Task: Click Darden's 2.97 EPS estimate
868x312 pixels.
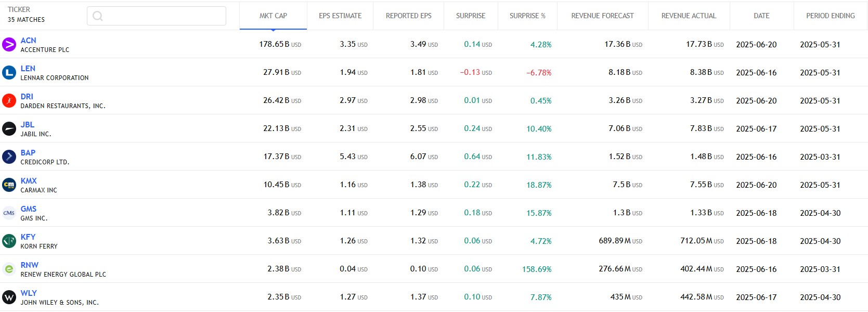Action: tap(354, 101)
